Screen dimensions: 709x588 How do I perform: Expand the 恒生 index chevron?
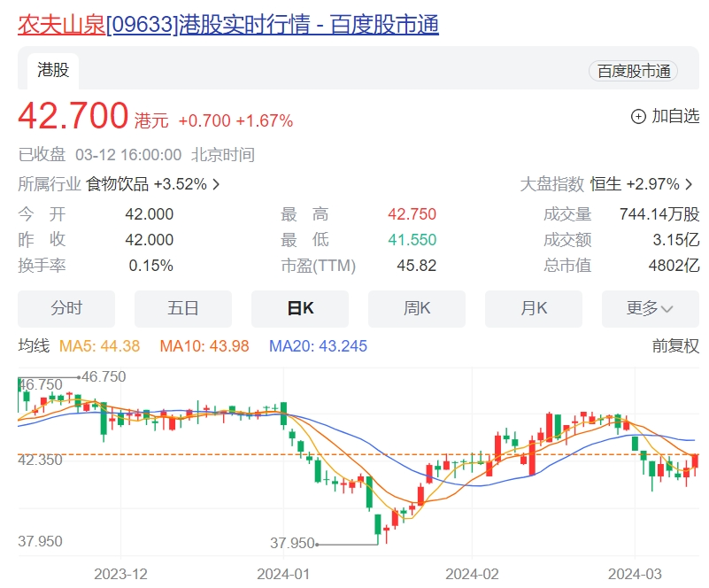click(690, 184)
